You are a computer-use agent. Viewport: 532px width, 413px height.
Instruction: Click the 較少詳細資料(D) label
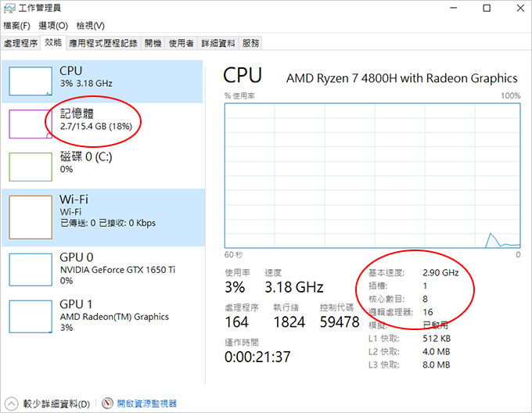coord(56,404)
